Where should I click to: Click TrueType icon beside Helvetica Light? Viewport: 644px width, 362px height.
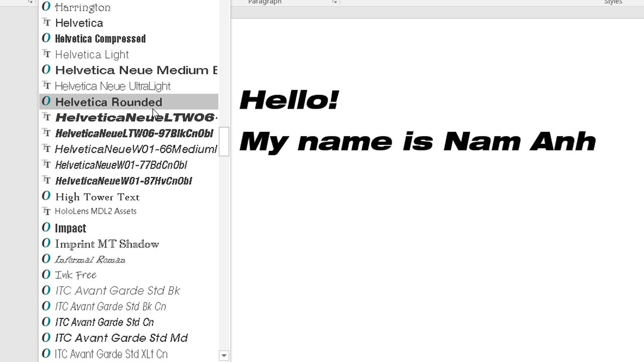[46, 54]
